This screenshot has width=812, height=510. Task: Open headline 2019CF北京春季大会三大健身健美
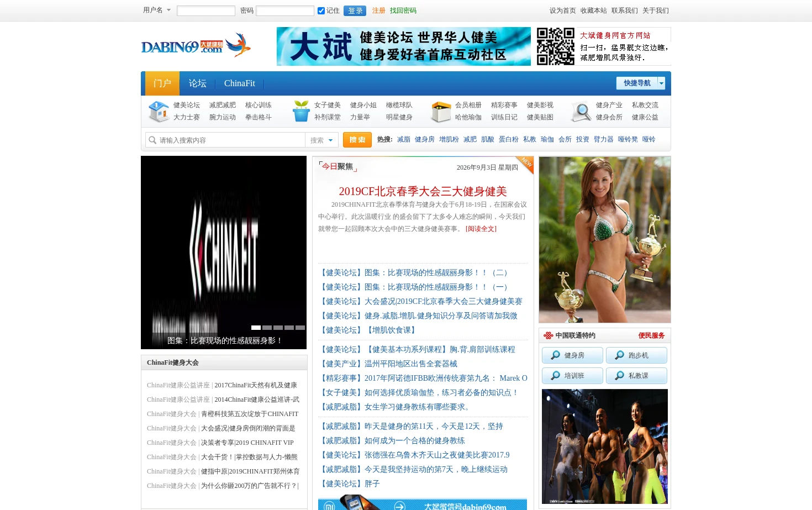423,191
